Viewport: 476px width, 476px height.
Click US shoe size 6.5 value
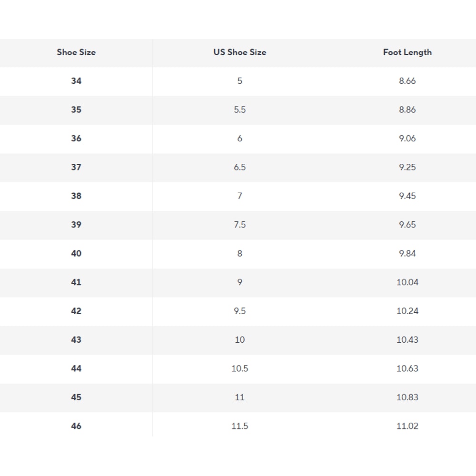239,167
